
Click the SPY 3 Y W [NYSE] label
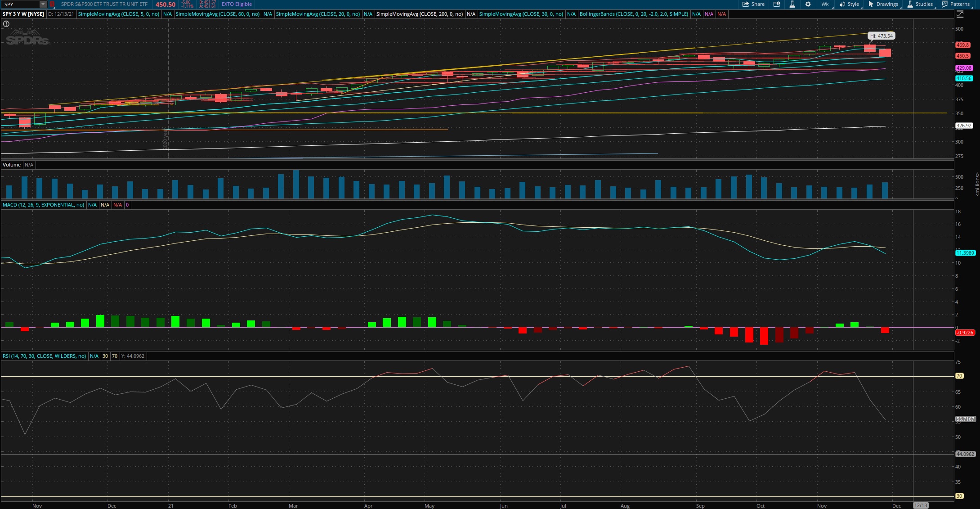point(23,14)
